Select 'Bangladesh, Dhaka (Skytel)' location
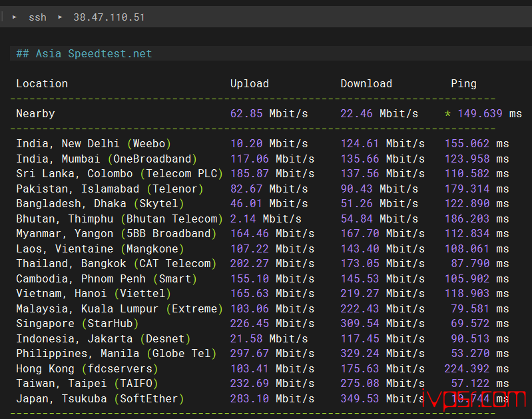 [100, 203]
